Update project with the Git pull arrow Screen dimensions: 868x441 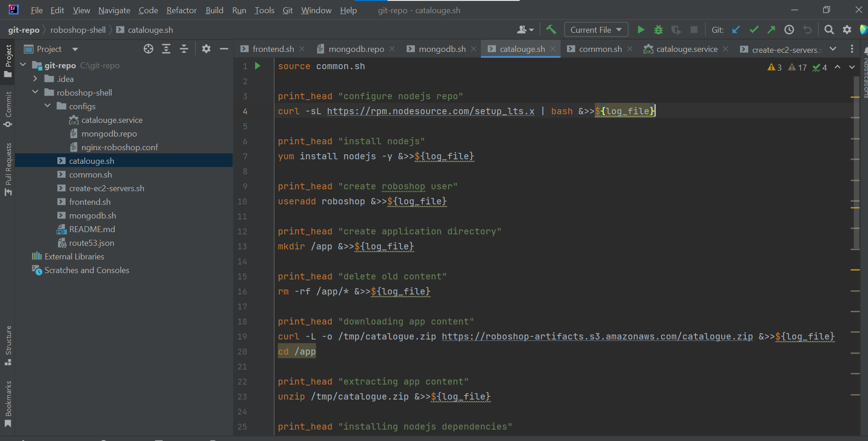coord(736,30)
